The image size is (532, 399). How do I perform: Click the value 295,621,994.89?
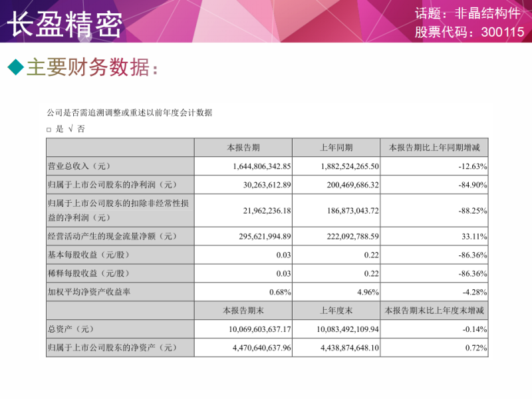pyautogui.click(x=265, y=237)
